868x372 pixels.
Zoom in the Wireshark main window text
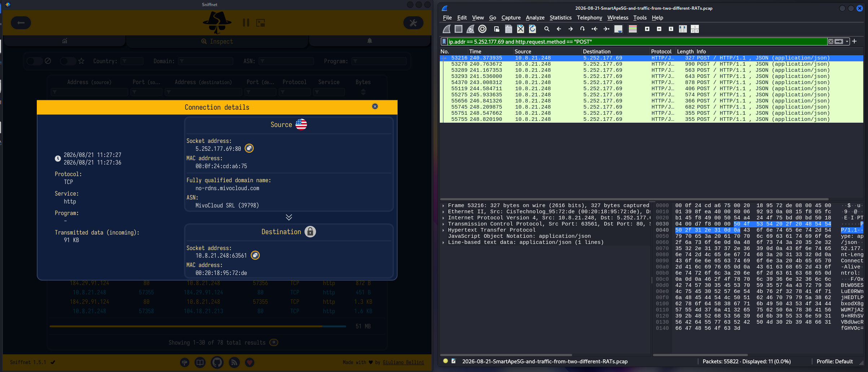(647, 29)
